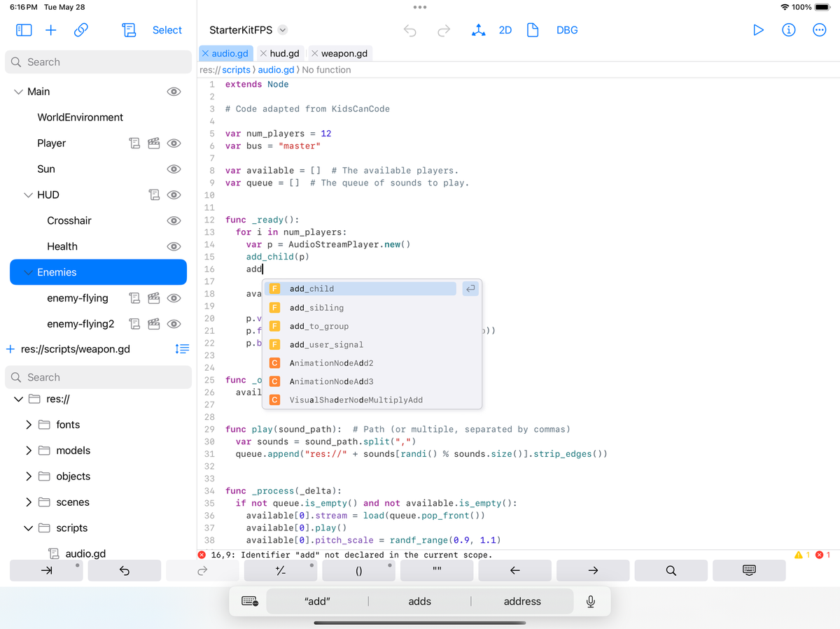840x629 pixels.
Task: Click the instance scene link icon
Action: [x=80, y=30]
